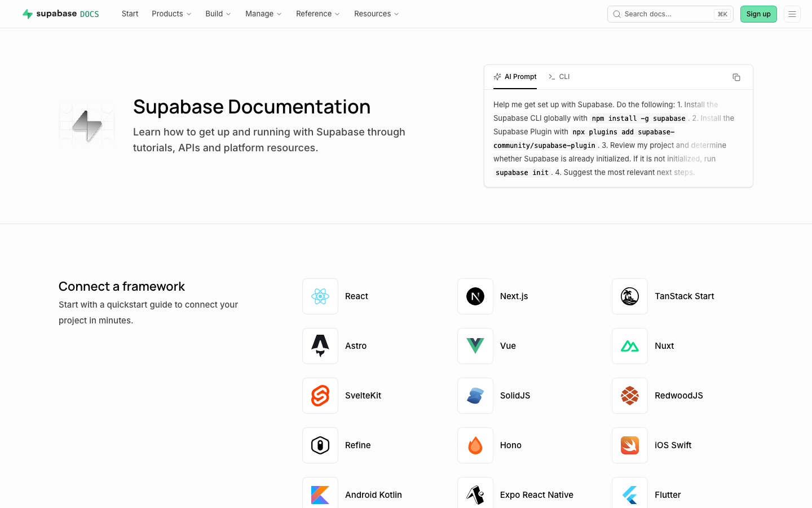Open the Vue quickstart link
Screen dimensions: 812x508
coord(508,346)
